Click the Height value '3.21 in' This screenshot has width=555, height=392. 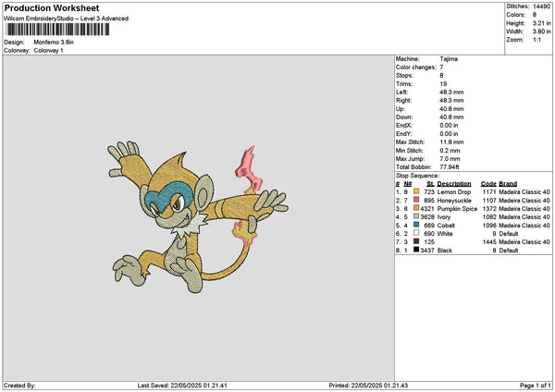click(541, 23)
